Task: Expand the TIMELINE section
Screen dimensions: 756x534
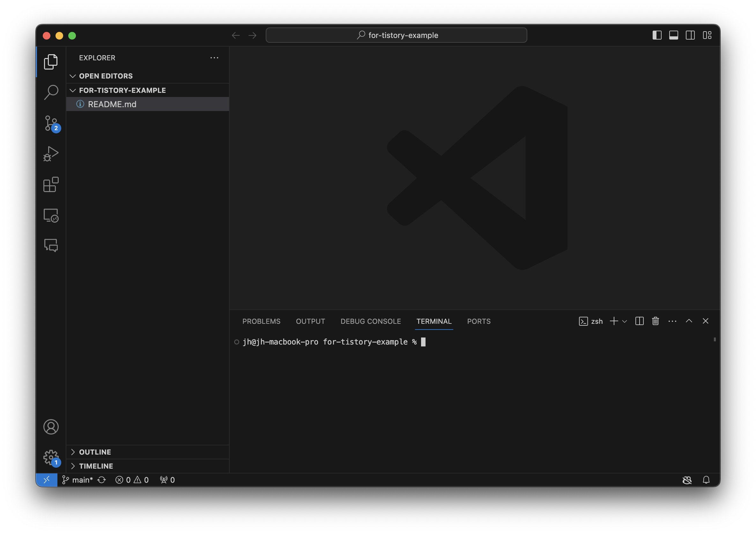Action: point(96,466)
